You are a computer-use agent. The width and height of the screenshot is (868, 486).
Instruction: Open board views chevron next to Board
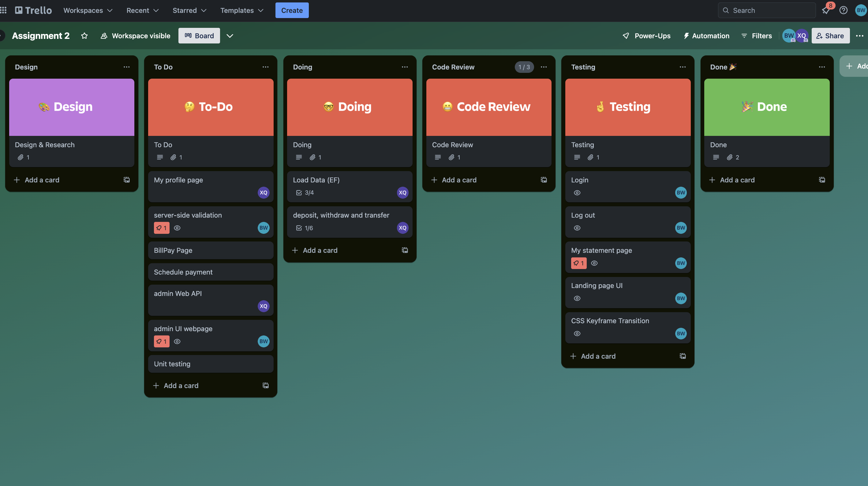coord(230,36)
